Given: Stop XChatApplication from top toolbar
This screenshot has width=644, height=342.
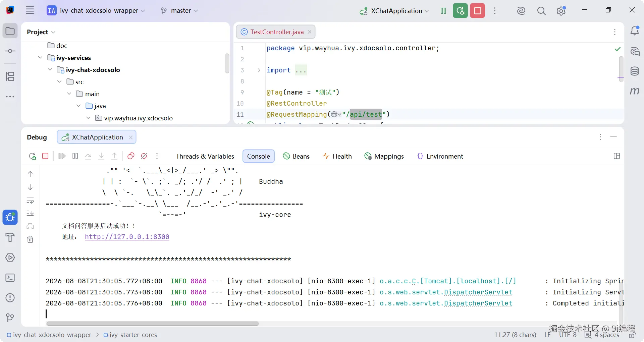Looking at the screenshot, I should click(478, 11).
